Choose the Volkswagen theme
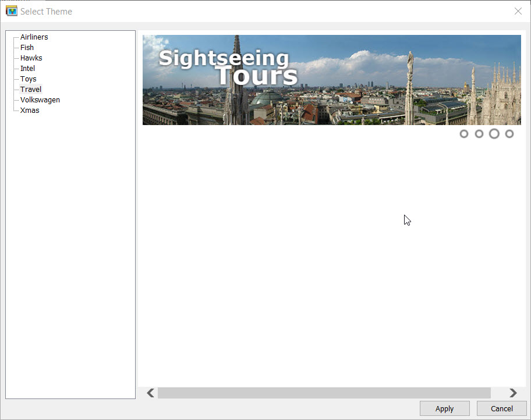531x420 pixels. [x=40, y=100]
